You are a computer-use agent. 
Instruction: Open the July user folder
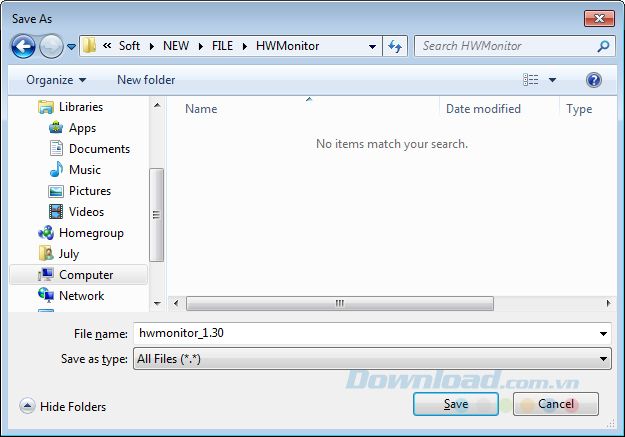[x=69, y=254]
